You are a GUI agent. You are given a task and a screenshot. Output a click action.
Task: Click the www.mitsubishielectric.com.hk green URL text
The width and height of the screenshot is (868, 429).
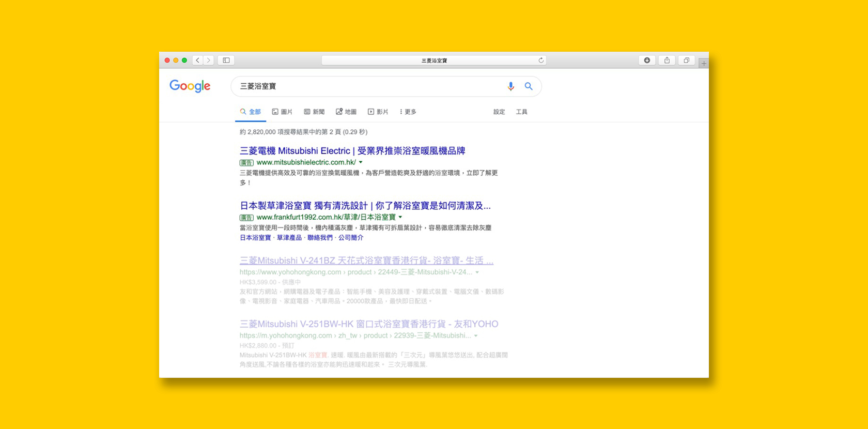pos(306,162)
